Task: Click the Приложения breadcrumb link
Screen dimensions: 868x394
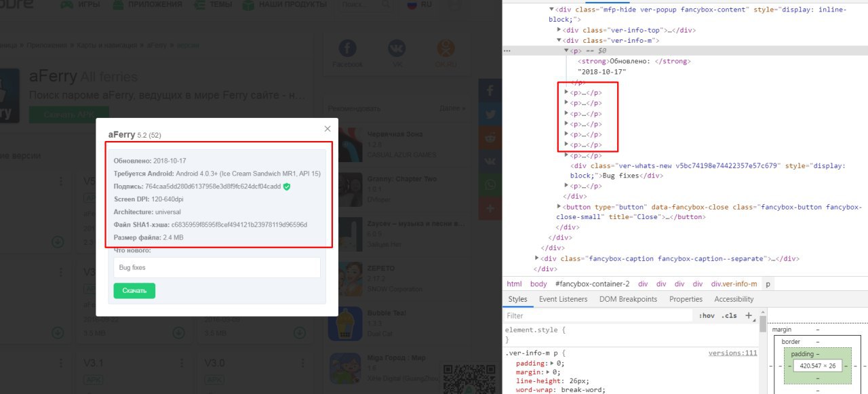Action: pyautogui.click(x=47, y=45)
